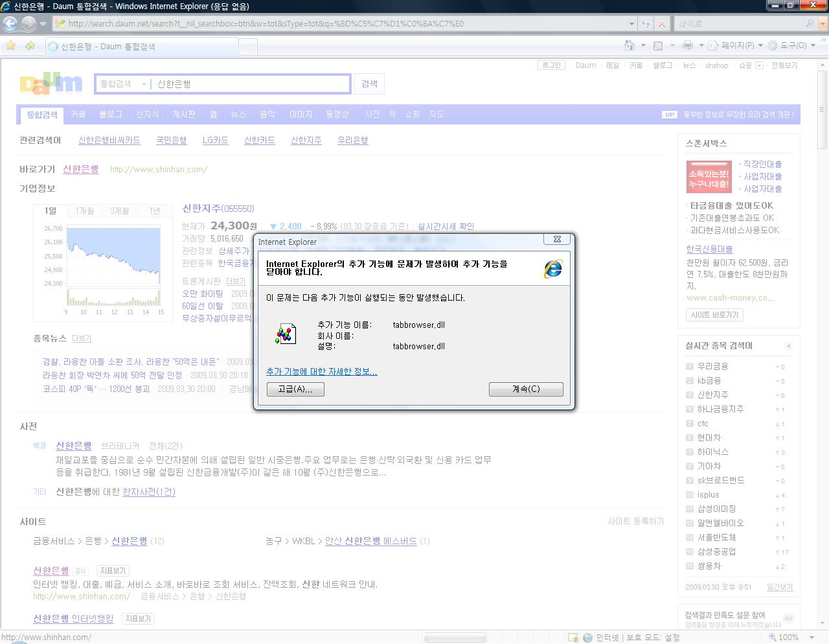Viewport: 829px width, 644px height.
Task: Open the 도구(O) tools menu
Action: pyautogui.click(x=791, y=45)
